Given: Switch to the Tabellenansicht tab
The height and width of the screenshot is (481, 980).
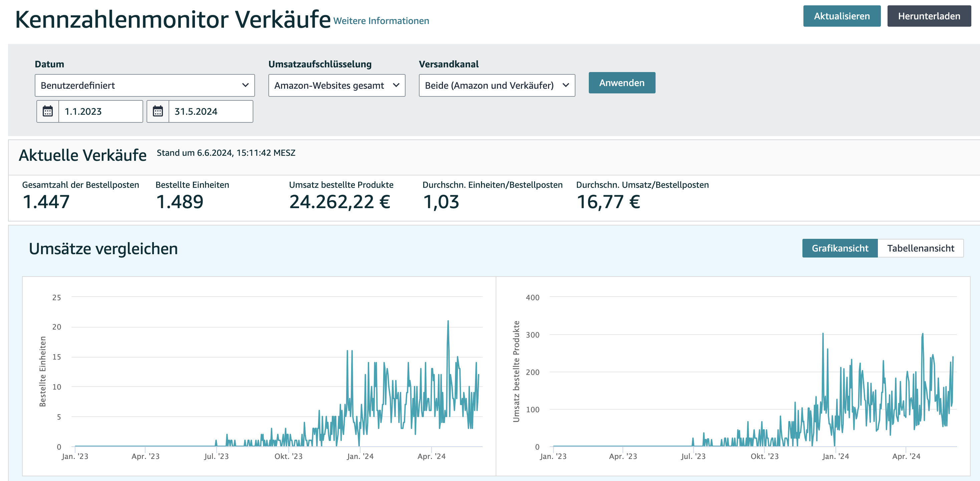Looking at the screenshot, I should click(x=920, y=248).
